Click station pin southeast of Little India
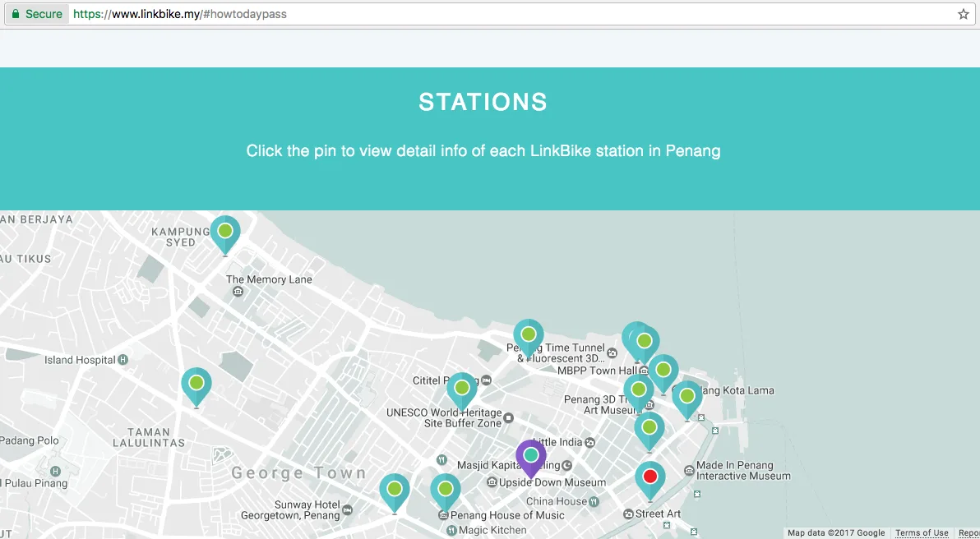This screenshot has height=539, width=980. tap(649, 429)
